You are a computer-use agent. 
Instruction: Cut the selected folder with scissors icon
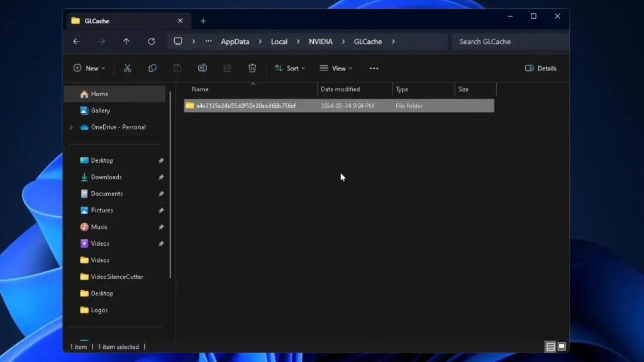(127, 68)
